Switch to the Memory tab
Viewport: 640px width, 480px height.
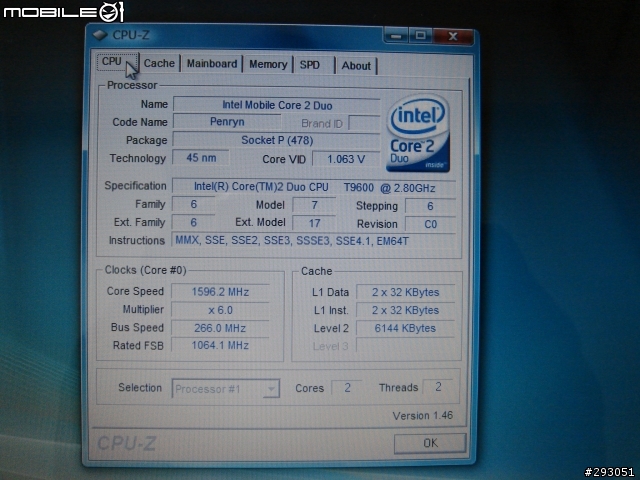268,64
